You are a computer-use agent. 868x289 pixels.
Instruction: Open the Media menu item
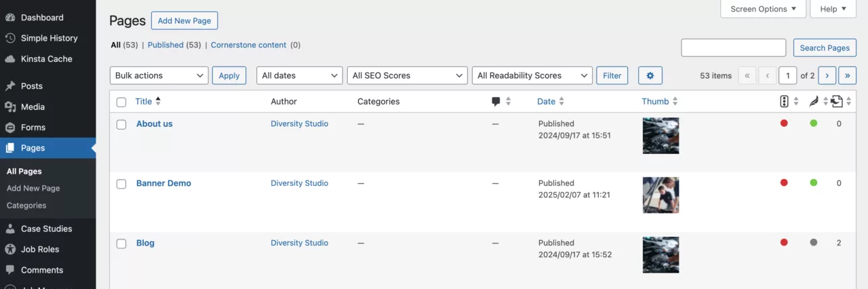pos(33,107)
